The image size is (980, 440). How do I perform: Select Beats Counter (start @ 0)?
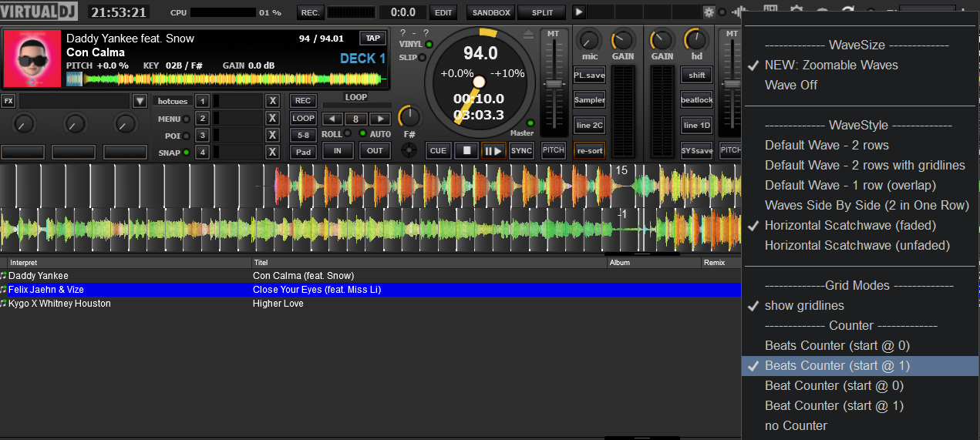[x=837, y=345]
